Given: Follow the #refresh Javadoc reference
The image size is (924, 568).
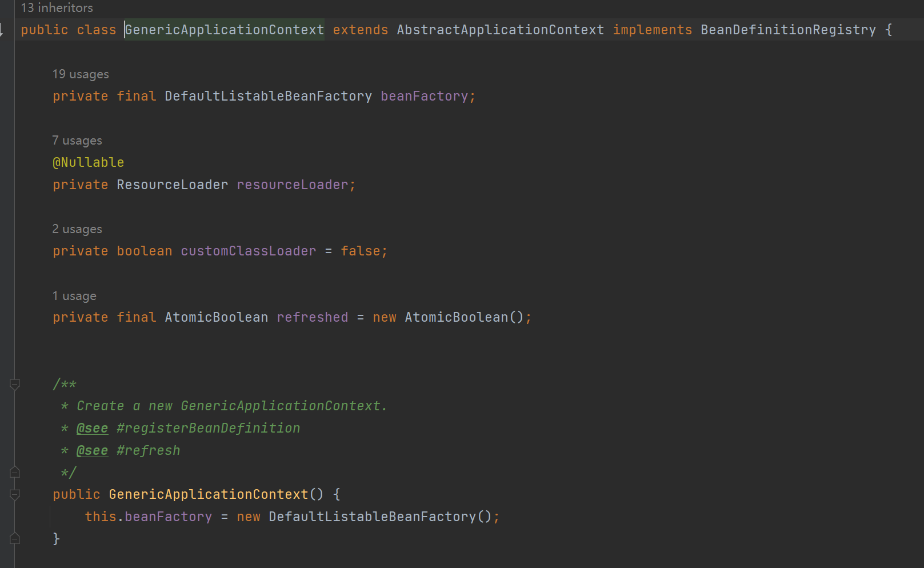Looking at the screenshot, I should pyautogui.click(x=148, y=451).
